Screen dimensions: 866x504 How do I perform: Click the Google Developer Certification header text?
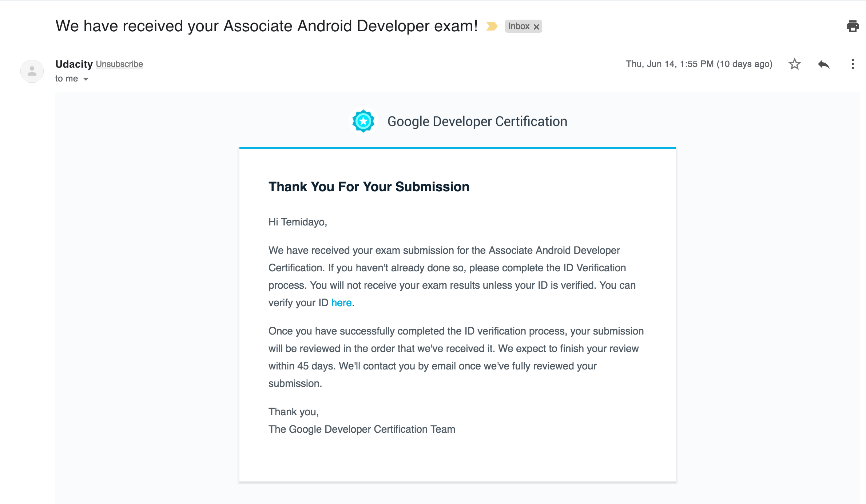pyautogui.click(x=477, y=121)
